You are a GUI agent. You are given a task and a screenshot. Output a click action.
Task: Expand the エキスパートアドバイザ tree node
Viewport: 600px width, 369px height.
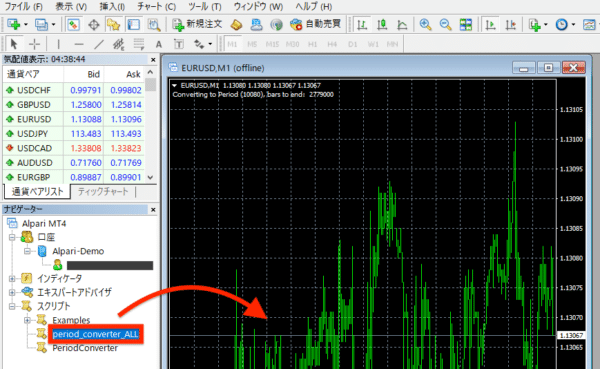click(12, 292)
